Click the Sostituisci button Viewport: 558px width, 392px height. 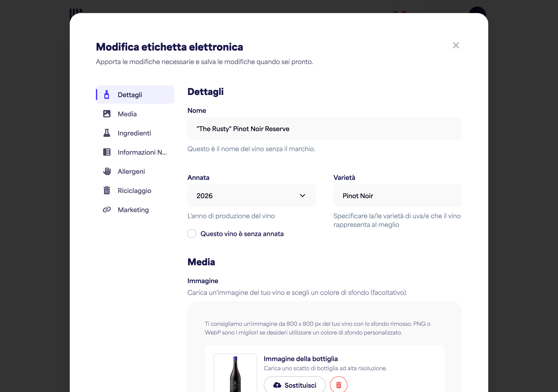(x=294, y=385)
